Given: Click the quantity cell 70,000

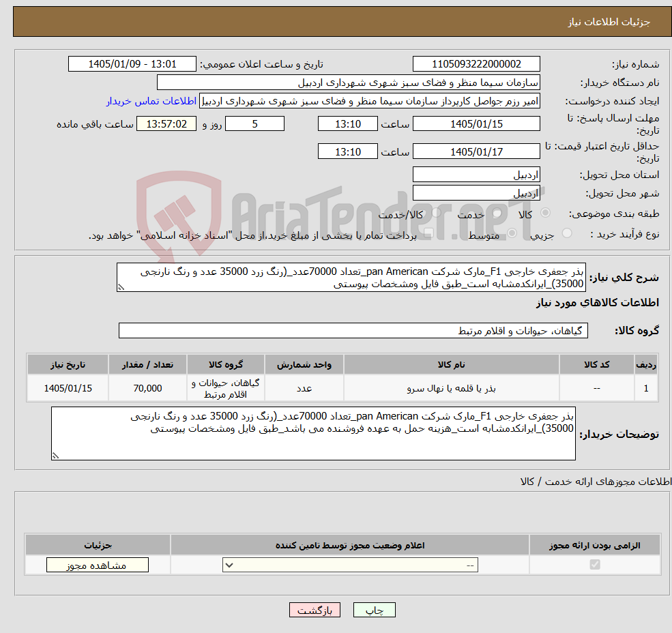Looking at the screenshot, I should [147, 388].
